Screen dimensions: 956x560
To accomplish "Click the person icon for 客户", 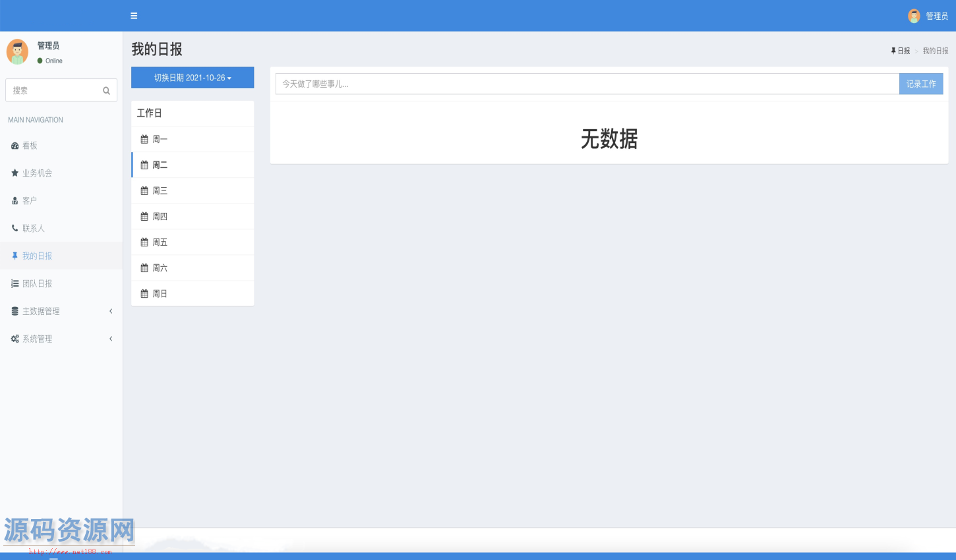I will click(x=15, y=201).
